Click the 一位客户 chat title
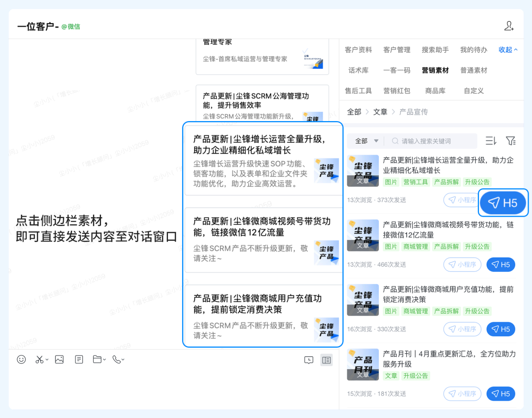Image resolution: width=532 pixels, height=418 pixels. [38, 27]
